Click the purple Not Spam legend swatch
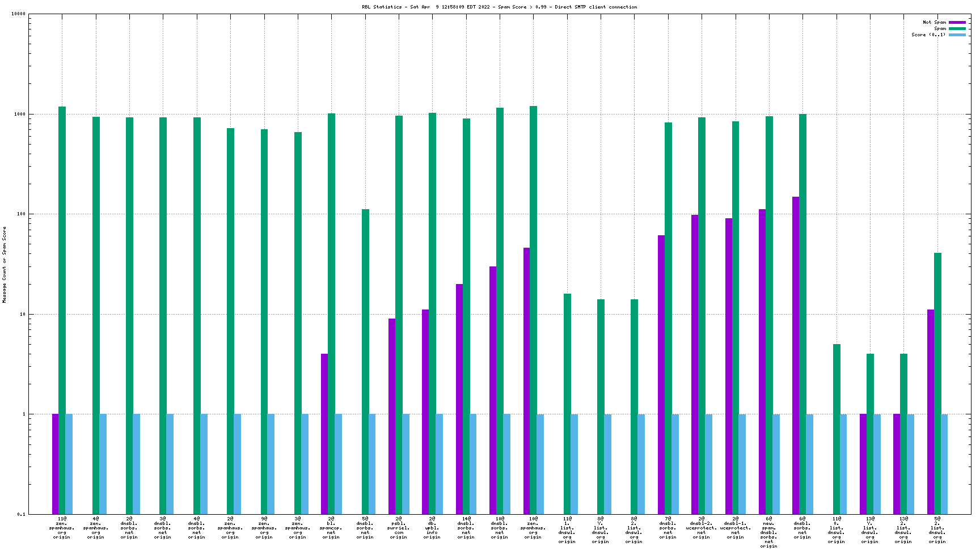This screenshot has width=980, height=551. (x=957, y=22)
